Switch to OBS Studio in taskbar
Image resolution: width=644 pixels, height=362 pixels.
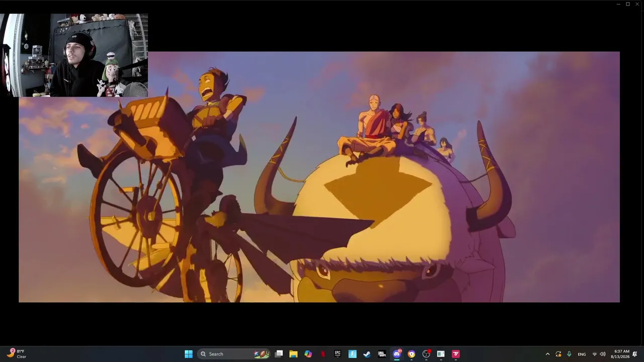pos(426,354)
